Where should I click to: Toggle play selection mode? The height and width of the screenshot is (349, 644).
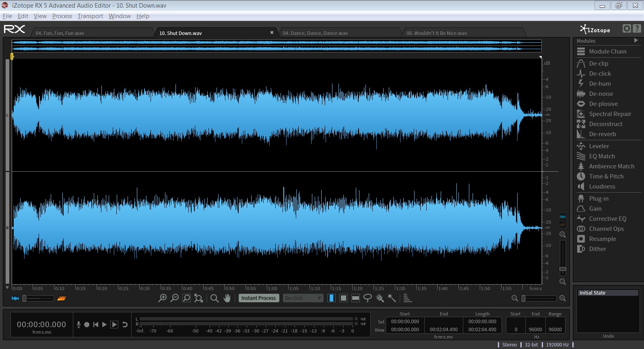click(114, 324)
